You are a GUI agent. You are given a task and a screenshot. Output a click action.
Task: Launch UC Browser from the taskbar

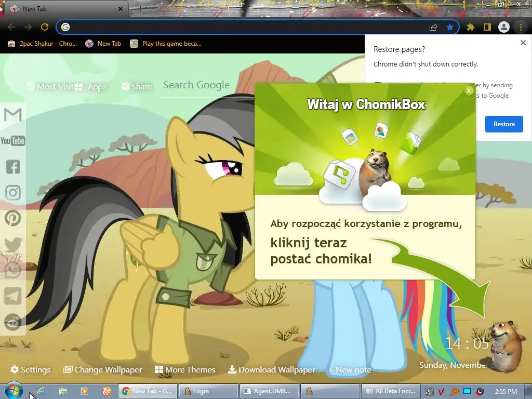106,391
